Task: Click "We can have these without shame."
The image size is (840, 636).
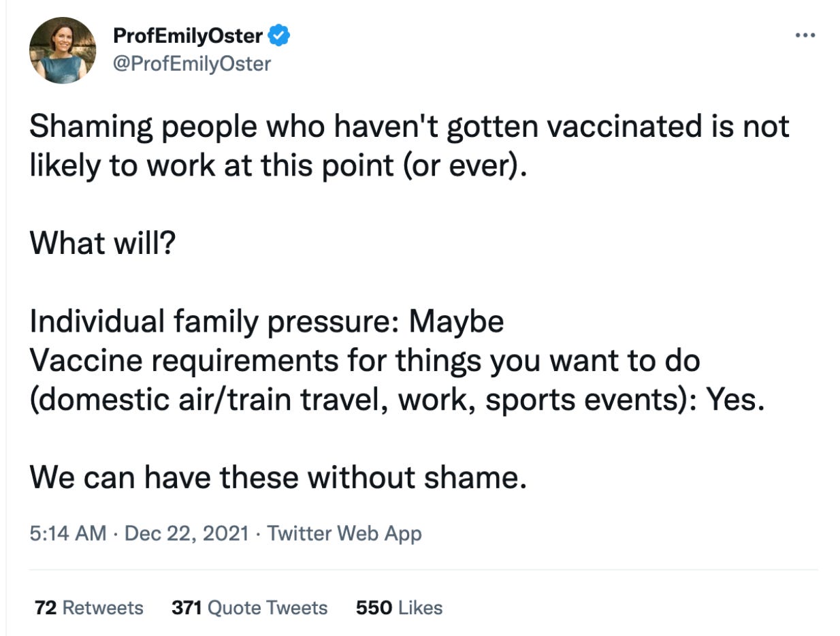Action: click(278, 477)
